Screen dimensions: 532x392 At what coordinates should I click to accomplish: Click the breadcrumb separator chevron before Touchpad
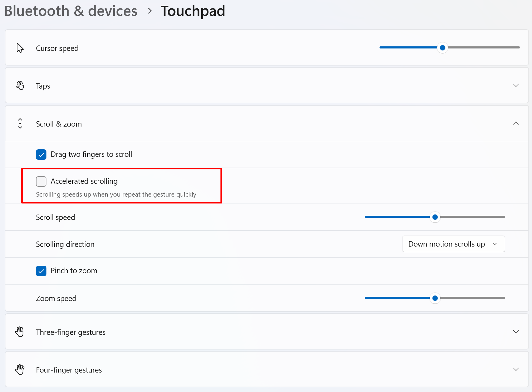pyautogui.click(x=150, y=11)
